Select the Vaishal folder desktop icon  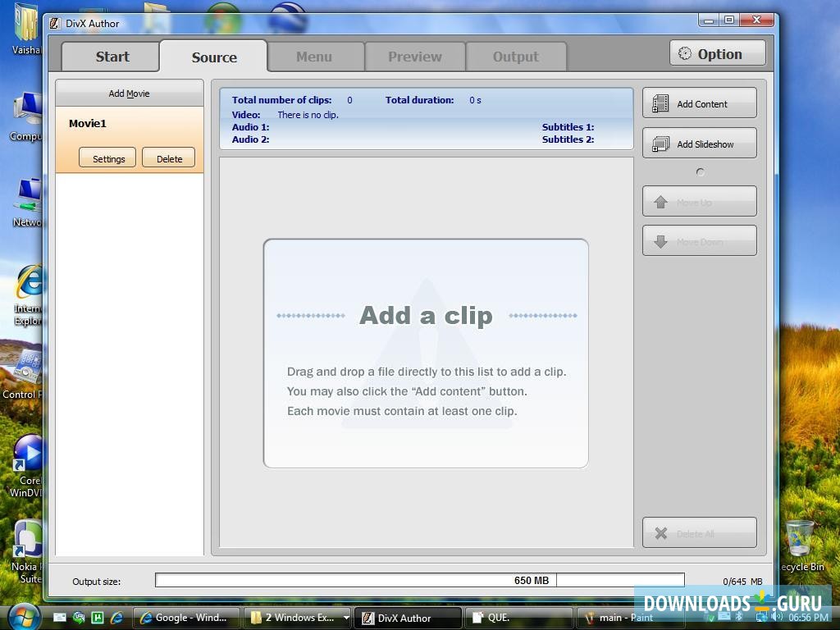[x=25, y=30]
